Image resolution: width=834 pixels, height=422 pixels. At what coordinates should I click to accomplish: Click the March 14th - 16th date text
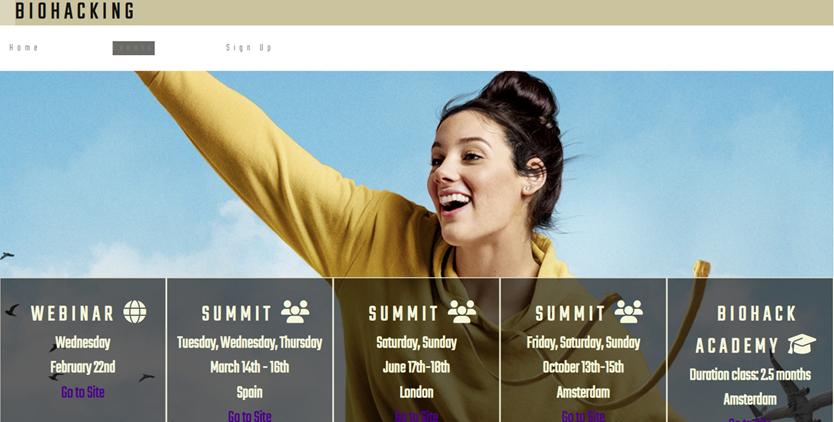point(249,367)
